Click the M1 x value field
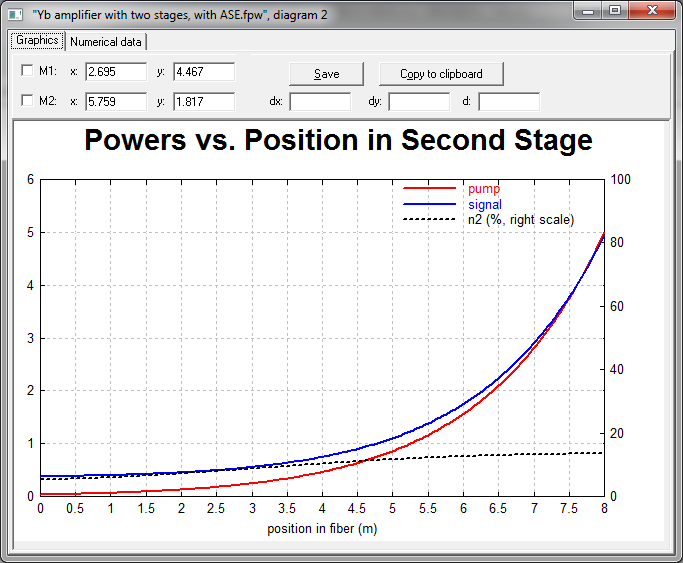 (x=116, y=72)
